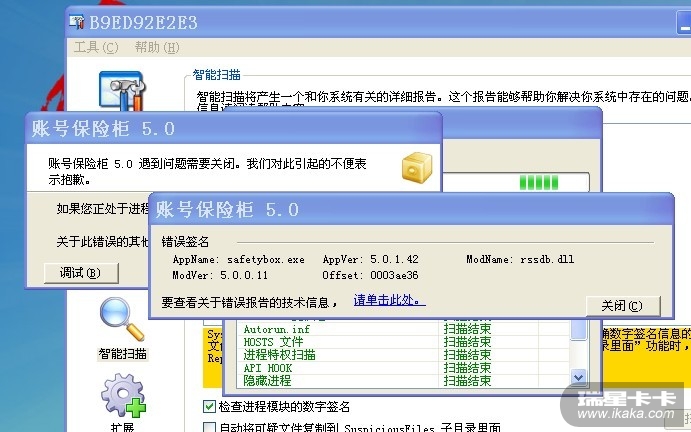Image resolution: width=691 pixels, height=432 pixels.
Task: Toggle the SuspiciousFiles copy checkbox
Action: [209, 428]
